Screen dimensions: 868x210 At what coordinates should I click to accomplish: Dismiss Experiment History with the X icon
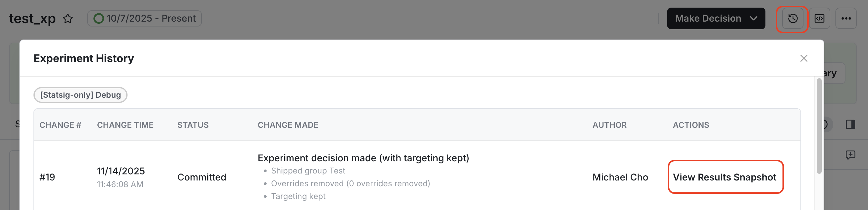point(804,58)
